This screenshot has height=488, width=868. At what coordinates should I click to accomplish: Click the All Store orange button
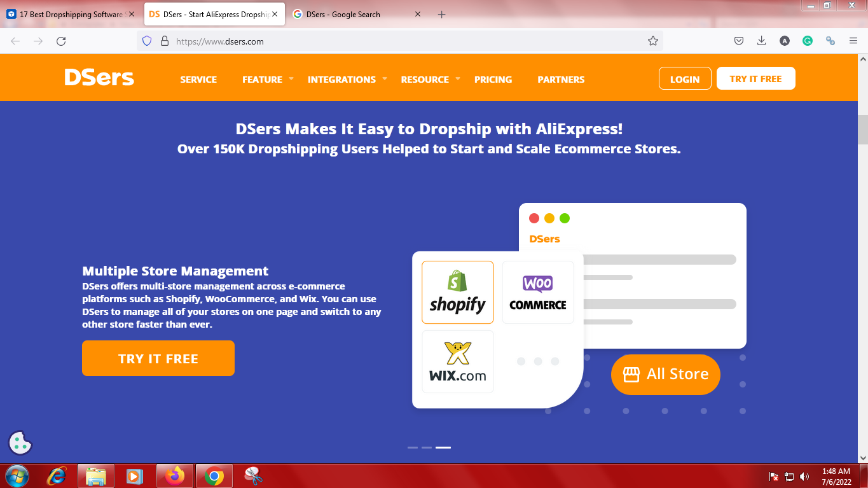(666, 374)
